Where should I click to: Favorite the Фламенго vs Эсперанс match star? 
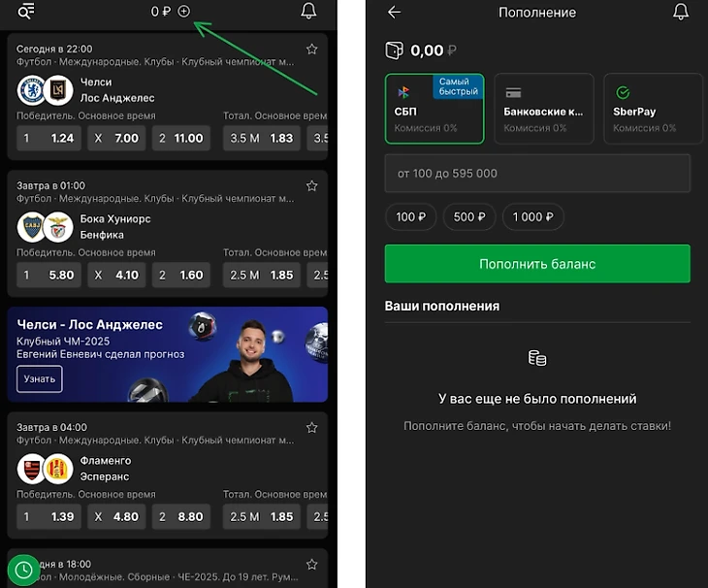coord(312,428)
